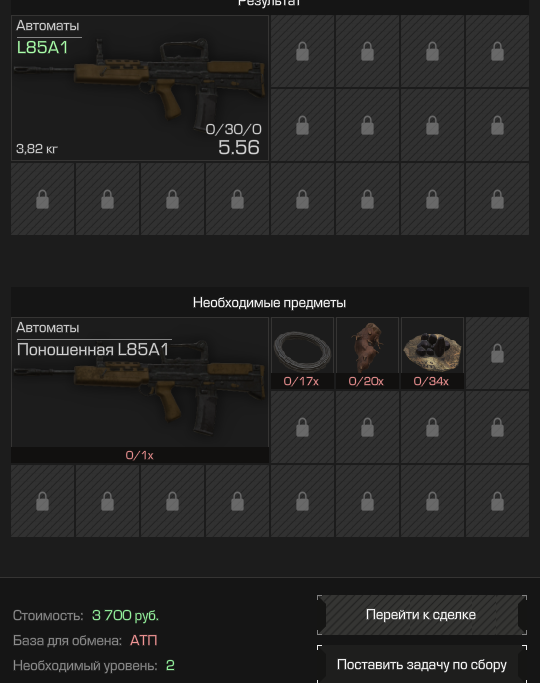Click the first locked slot beside result L85A1
540x683 pixels.
[302, 51]
